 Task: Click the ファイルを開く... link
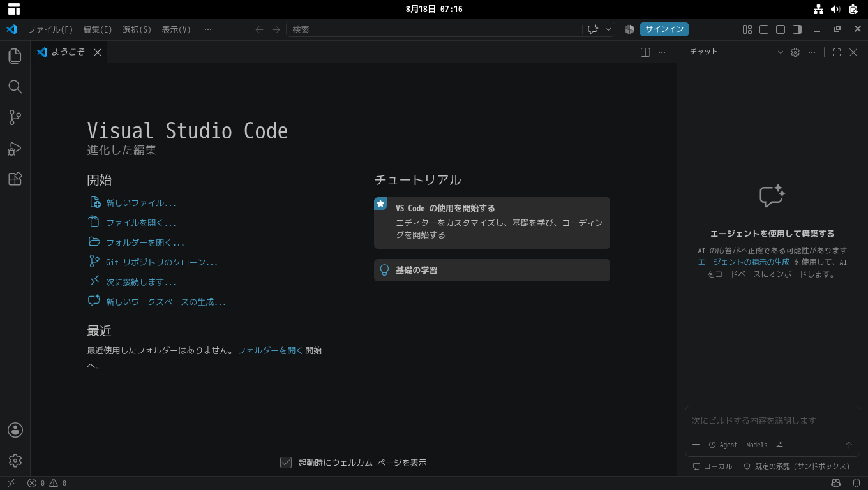(x=141, y=223)
